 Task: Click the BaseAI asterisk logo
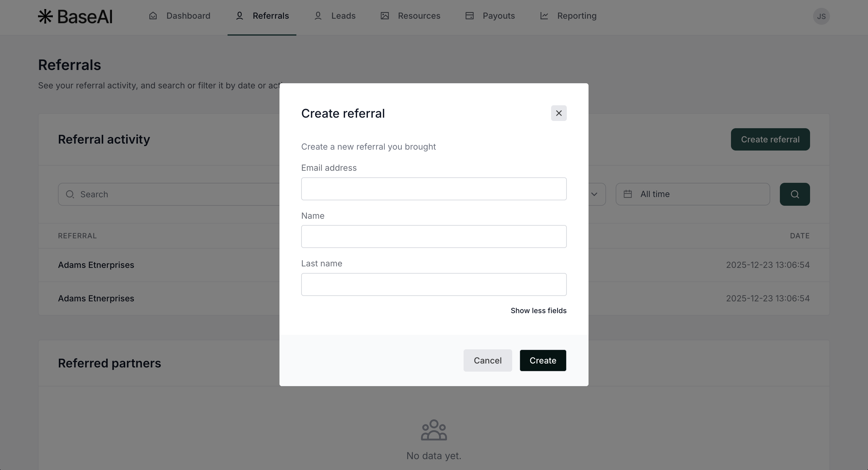45,16
